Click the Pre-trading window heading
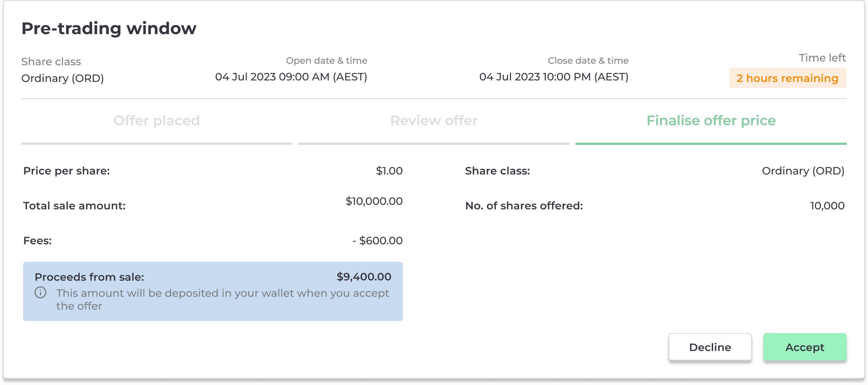 click(x=109, y=28)
